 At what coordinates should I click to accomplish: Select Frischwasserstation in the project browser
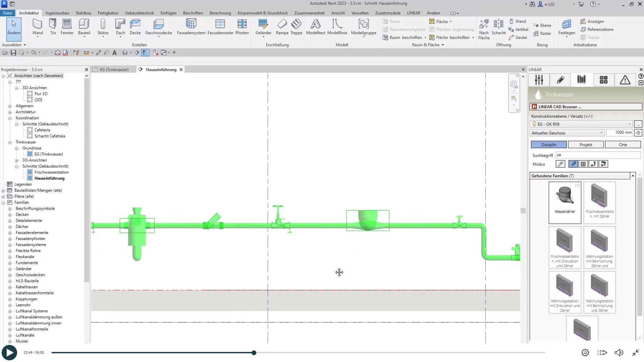point(51,172)
